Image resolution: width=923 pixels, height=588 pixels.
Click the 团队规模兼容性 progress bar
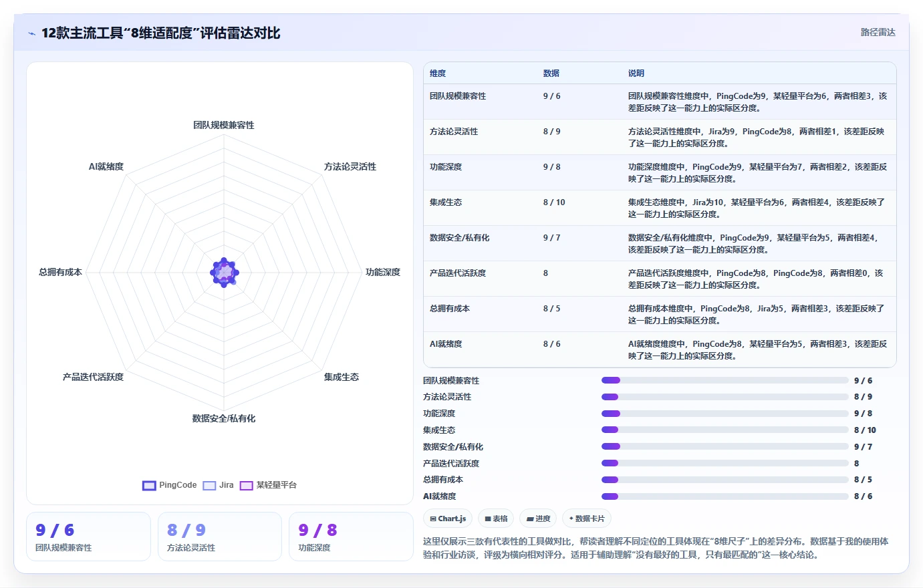(724, 380)
